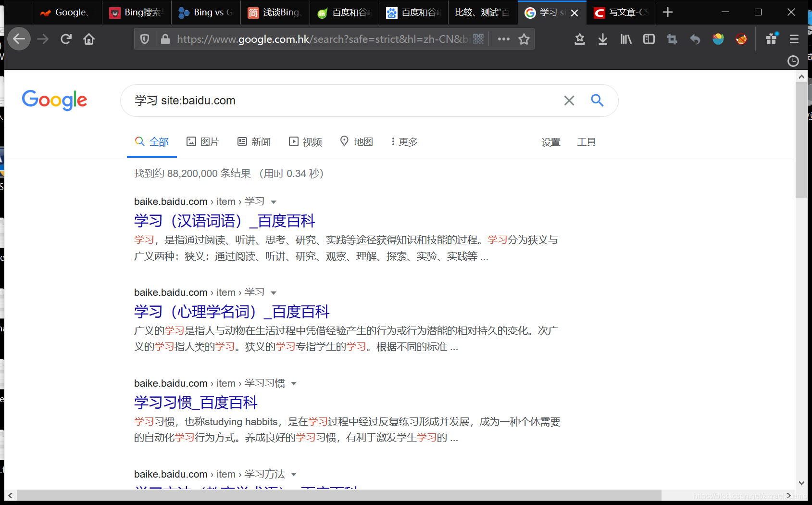
Task: Open the Firefox hamburger menu
Action: 794,39
